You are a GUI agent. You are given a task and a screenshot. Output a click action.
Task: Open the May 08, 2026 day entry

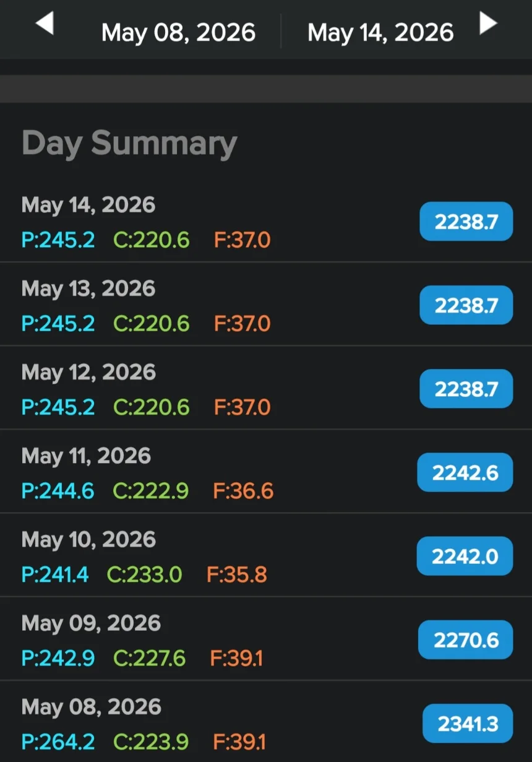click(x=266, y=721)
